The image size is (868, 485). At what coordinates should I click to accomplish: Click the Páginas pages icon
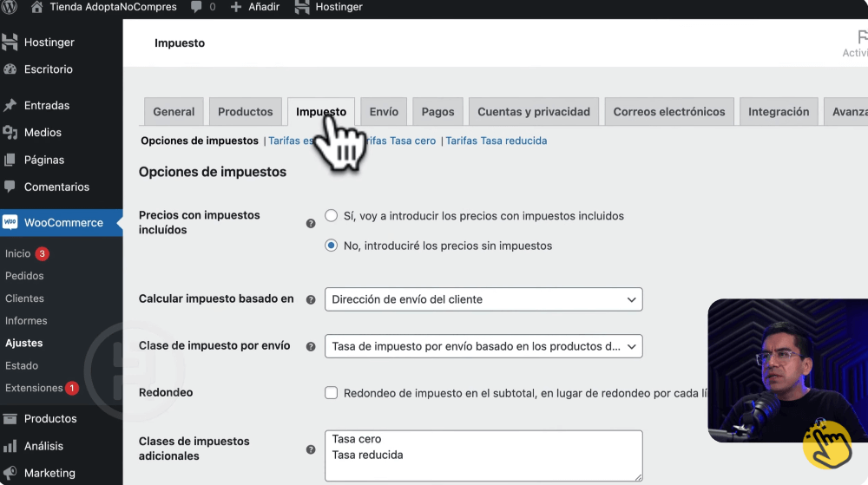[10, 160]
